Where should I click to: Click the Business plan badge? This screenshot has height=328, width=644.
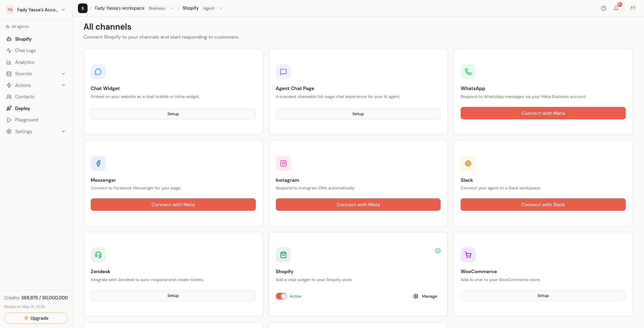click(157, 8)
